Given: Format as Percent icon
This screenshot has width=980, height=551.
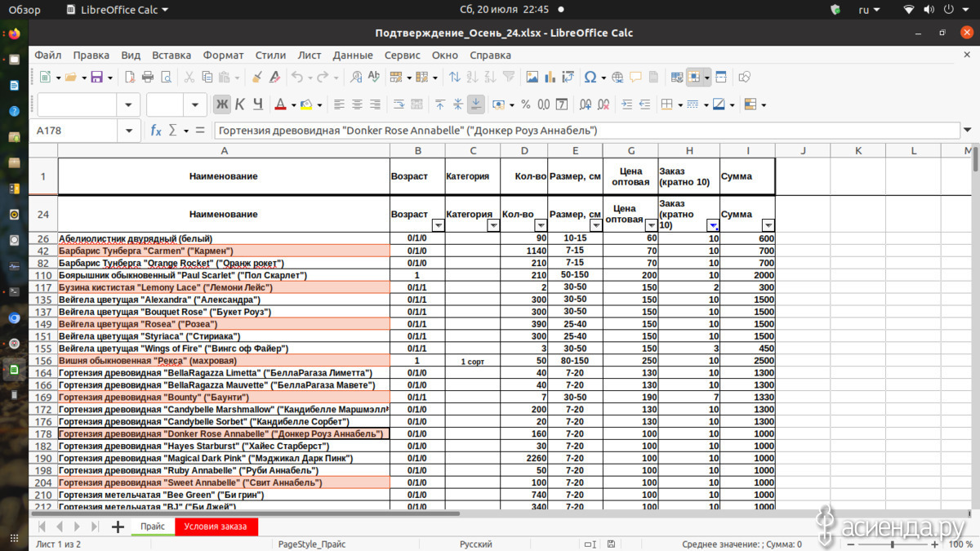Looking at the screenshot, I should click(525, 104).
